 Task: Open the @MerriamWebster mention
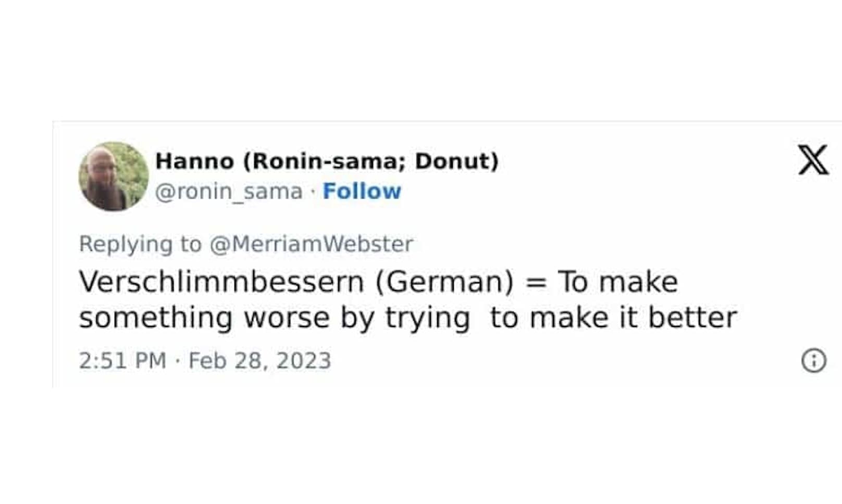click(311, 244)
